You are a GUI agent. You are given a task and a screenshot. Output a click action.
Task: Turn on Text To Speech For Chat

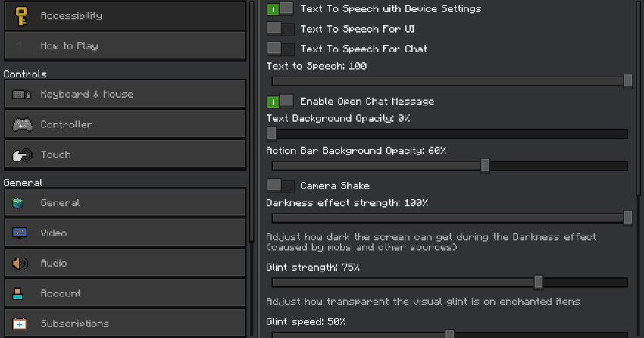280,49
